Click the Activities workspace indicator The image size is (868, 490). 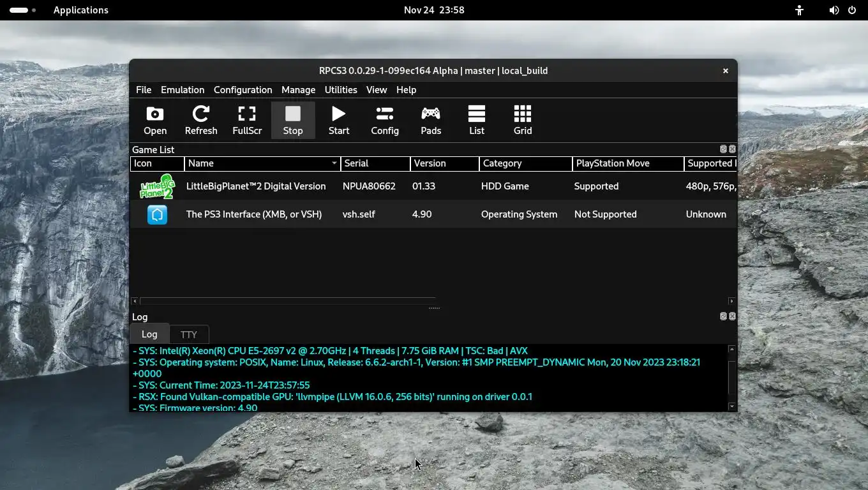point(23,10)
